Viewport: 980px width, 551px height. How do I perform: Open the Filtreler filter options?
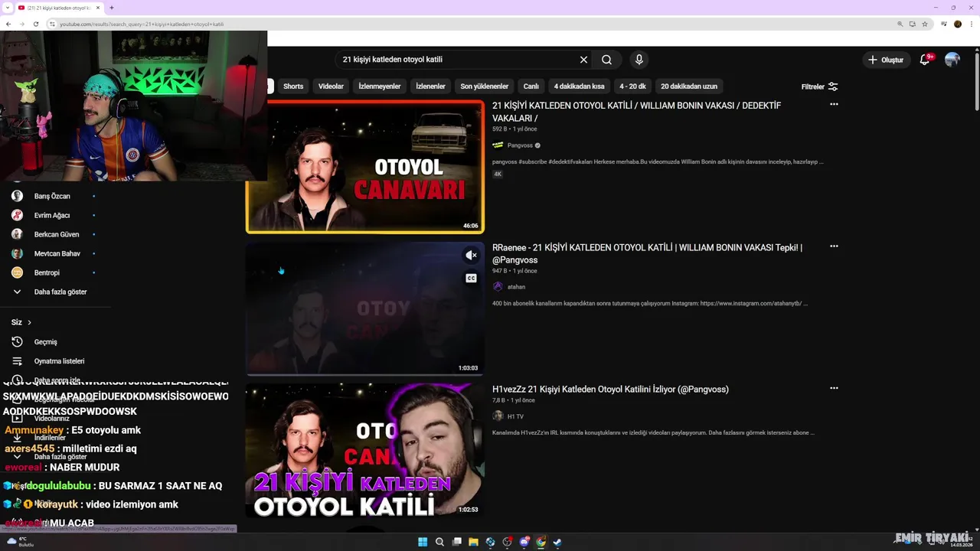click(819, 86)
